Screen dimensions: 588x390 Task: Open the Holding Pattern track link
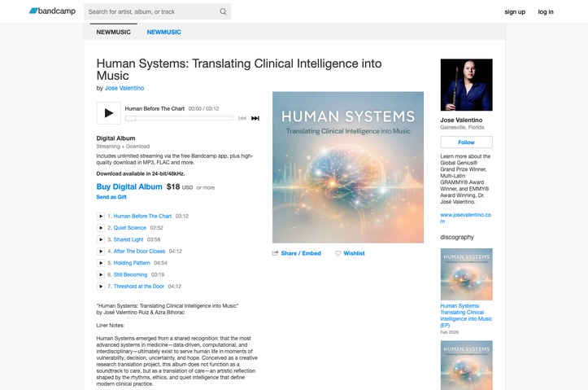(x=132, y=263)
